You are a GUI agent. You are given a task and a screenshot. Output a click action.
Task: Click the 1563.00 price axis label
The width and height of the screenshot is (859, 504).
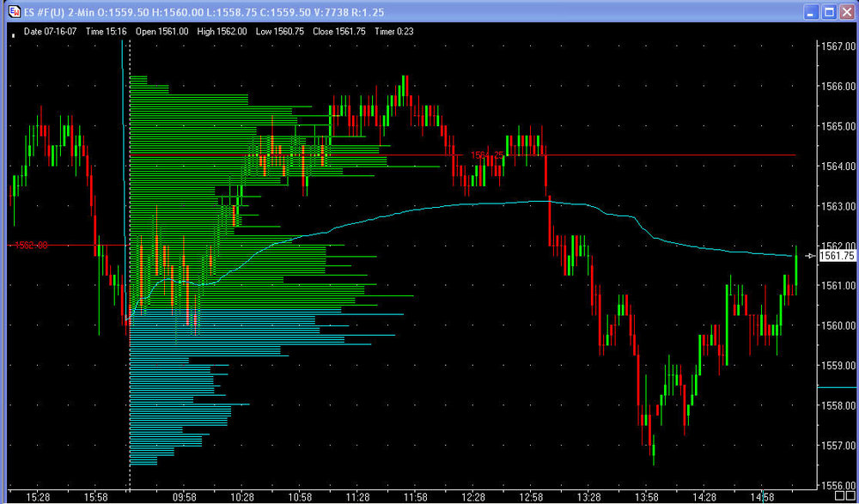837,207
